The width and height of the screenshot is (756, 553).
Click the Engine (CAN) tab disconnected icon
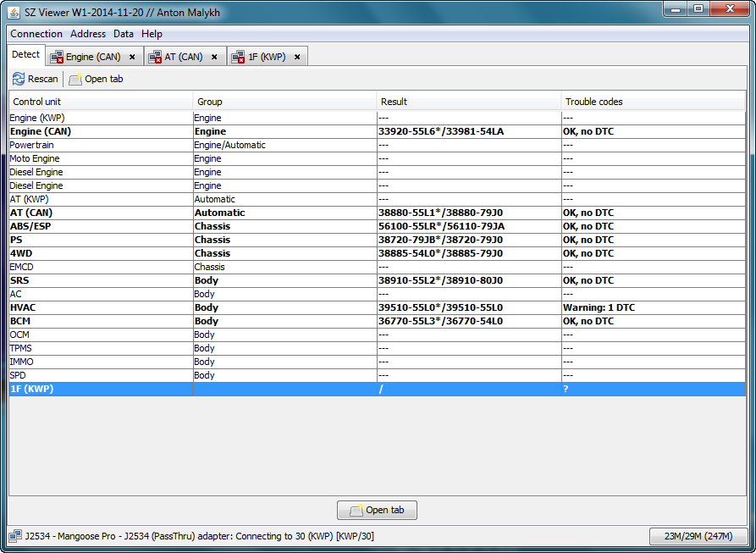point(57,57)
